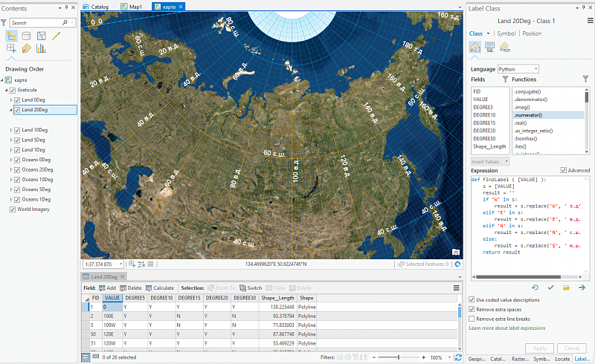Click List By Charts icon
The width and height of the screenshot is (595, 364).
41,49
